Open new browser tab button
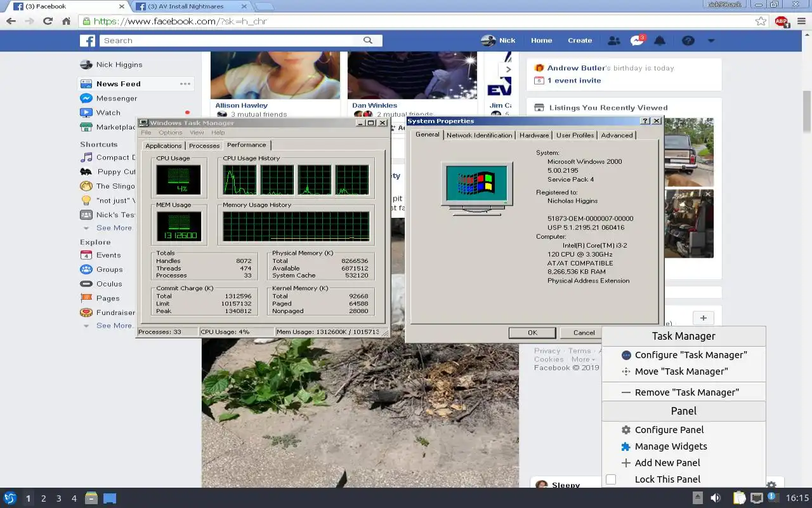The width and height of the screenshot is (812, 508). 263,6
